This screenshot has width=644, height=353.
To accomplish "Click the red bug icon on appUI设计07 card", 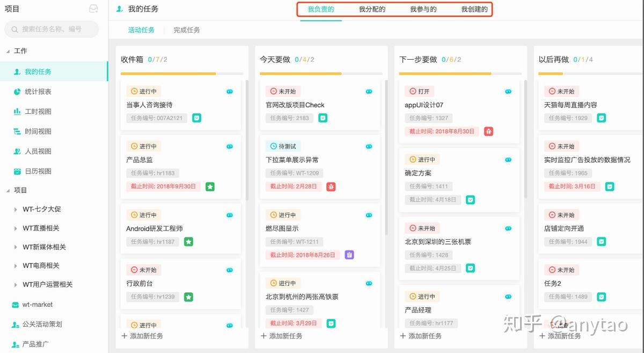I will (488, 132).
